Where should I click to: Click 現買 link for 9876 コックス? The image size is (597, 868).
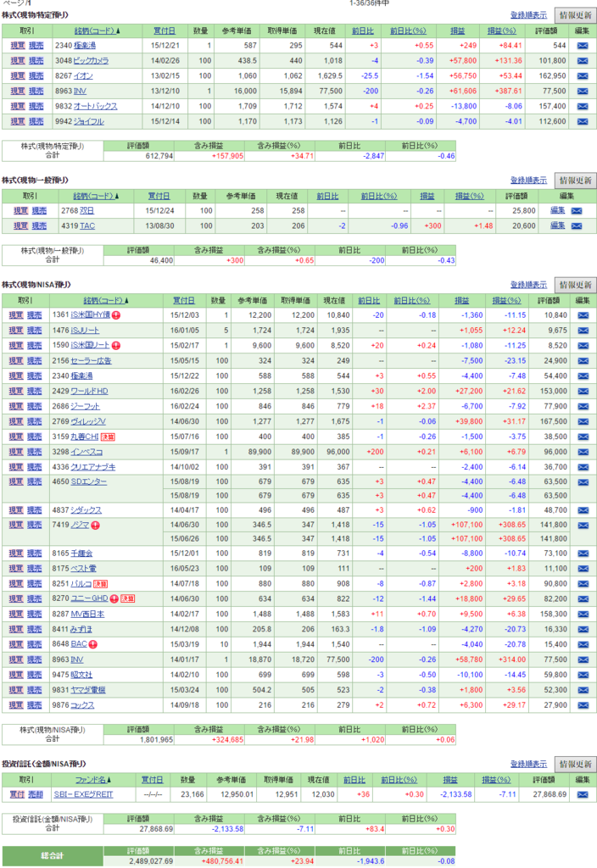[x=16, y=705]
